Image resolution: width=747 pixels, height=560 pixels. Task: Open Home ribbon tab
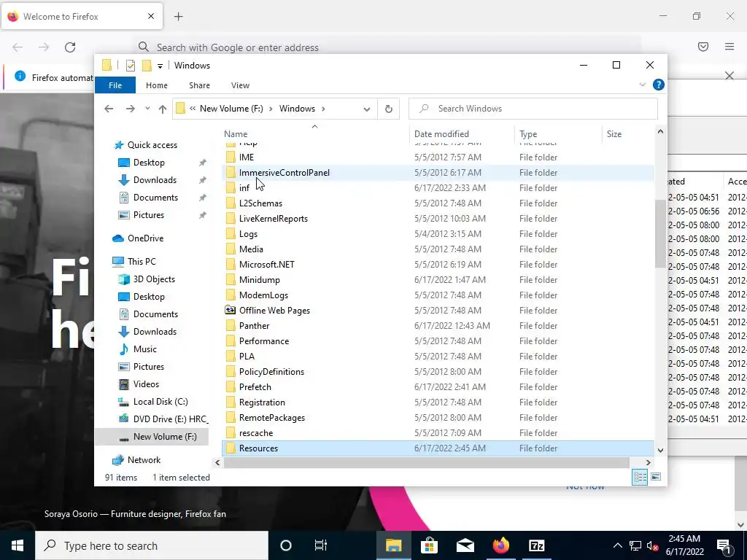coord(157,85)
